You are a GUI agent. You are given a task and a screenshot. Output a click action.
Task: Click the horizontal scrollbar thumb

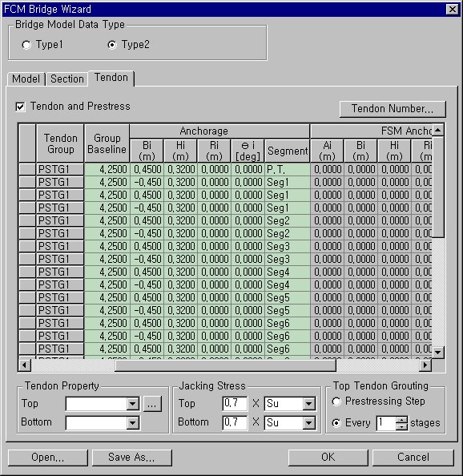pyautogui.click(x=225, y=365)
